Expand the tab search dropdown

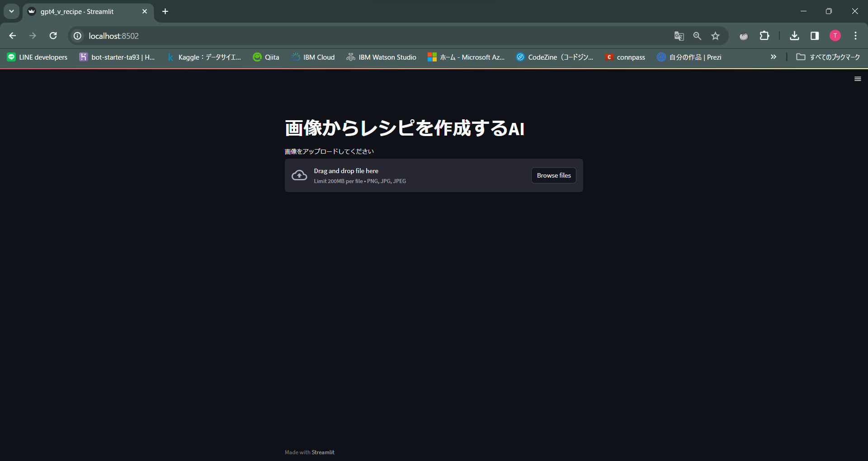11,11
